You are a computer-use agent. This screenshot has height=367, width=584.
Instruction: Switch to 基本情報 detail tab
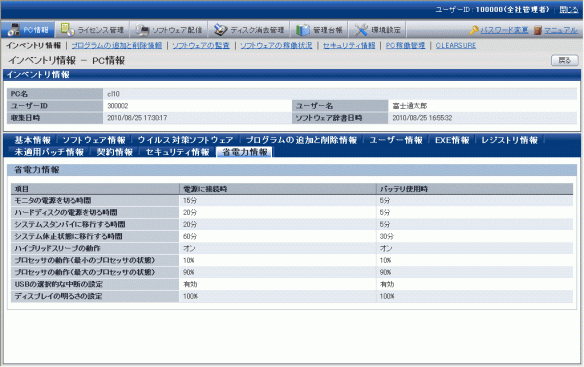pos(32,140)
